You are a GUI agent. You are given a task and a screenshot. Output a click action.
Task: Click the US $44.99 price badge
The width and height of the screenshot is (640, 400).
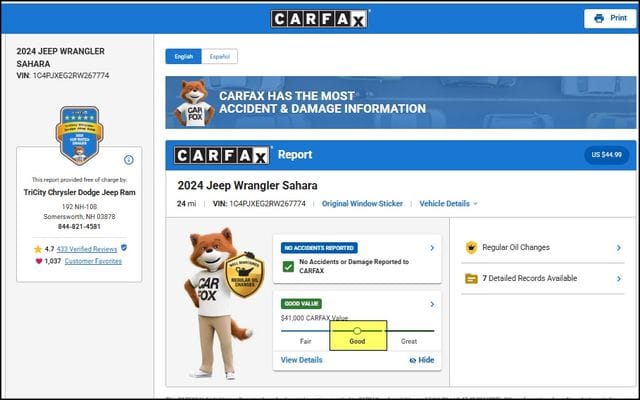607,155
